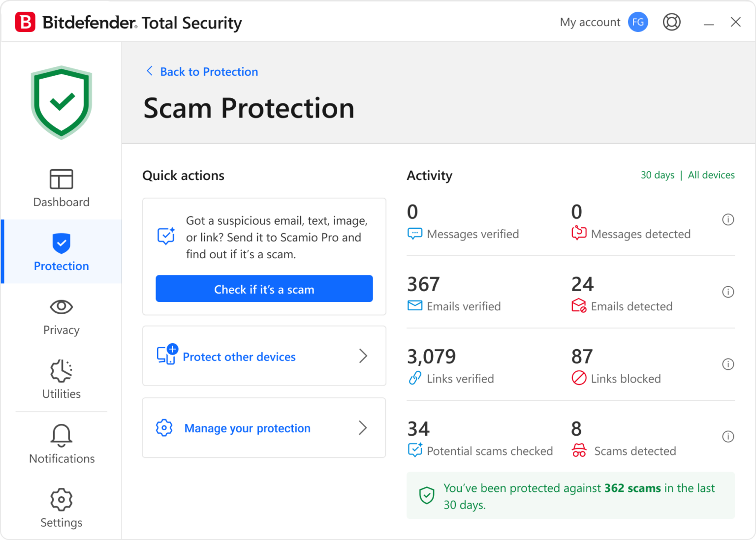This screenshot has width=756, height=540.
Task: Follow the Back to Protection link
Action: coord(201,71)
